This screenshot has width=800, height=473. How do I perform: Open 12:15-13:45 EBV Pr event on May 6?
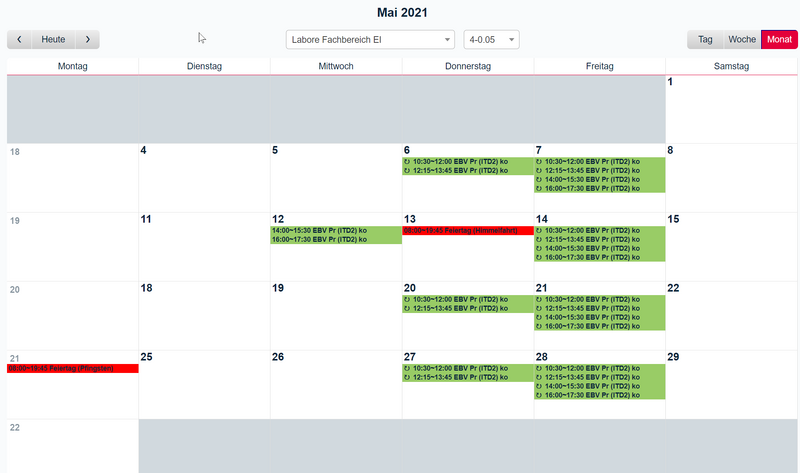click(468, 171)
